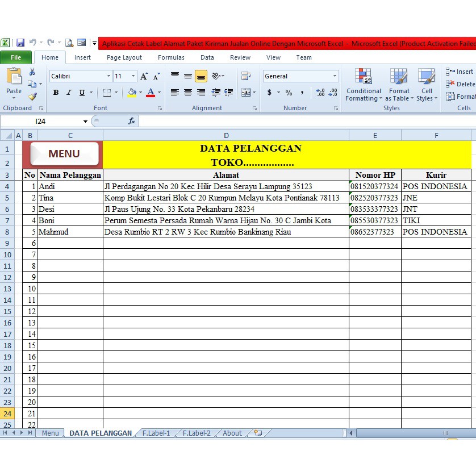
Task: Click the Cut scissors icon
Action: (32, 72)
